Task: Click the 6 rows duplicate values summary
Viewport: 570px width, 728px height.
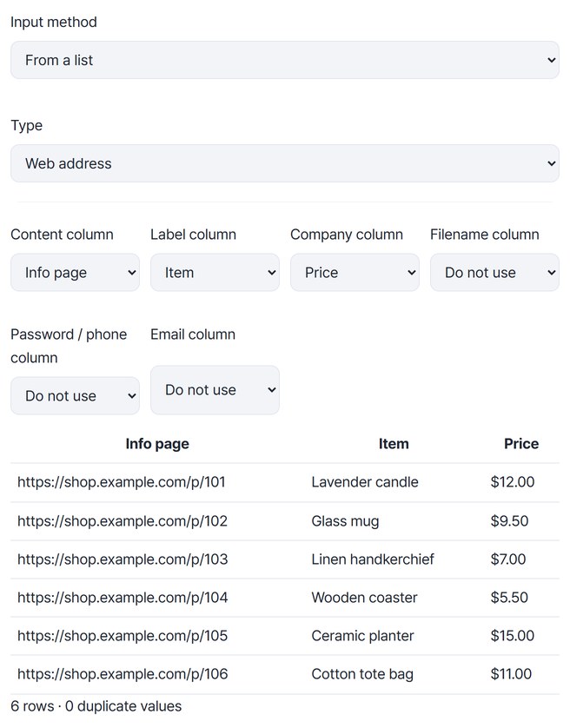Action: (x=96, y=706)
